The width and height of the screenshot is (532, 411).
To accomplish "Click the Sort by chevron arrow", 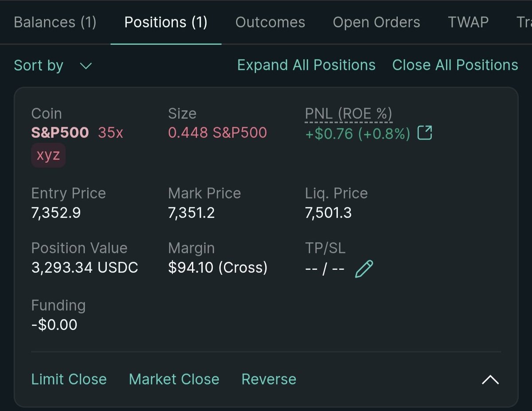I will click(x=86, y=66).
